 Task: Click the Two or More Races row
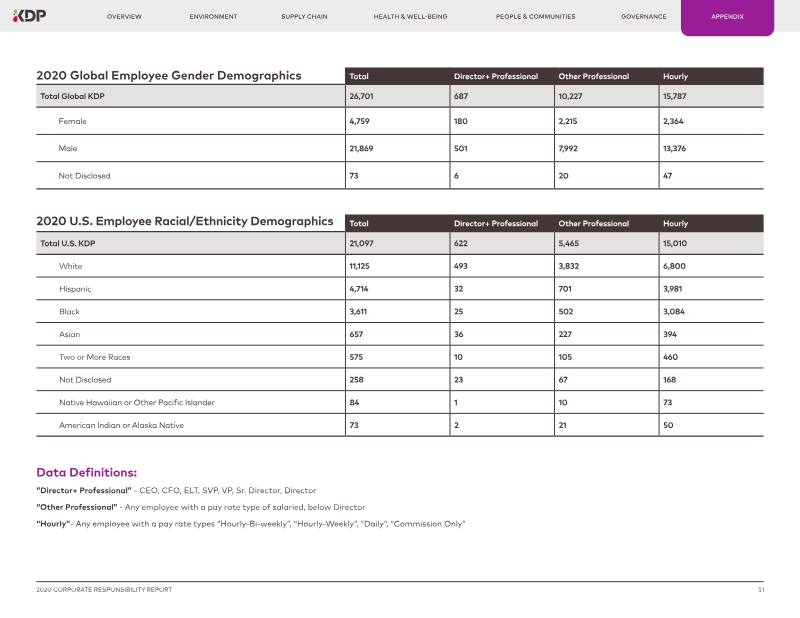pyautogui.click(x=94, y=357)
